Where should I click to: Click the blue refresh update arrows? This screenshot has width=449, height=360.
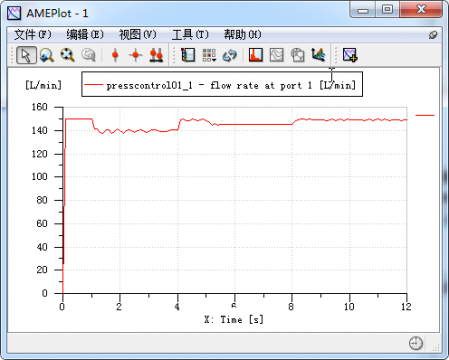(230, 55)
